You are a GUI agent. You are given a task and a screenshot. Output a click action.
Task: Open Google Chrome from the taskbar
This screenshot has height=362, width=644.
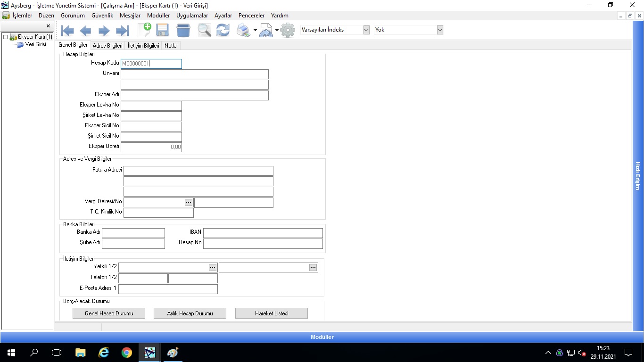click(127, 353)
